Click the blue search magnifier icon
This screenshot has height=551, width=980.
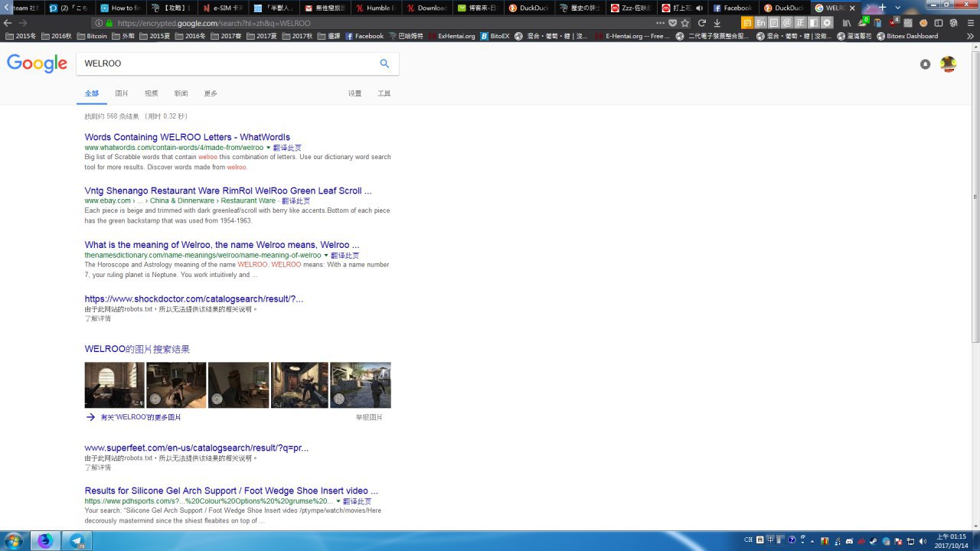(x=384, y=64)
